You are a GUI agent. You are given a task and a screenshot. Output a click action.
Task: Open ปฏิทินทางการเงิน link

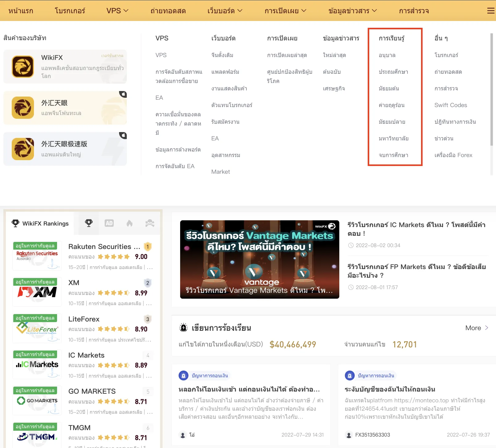[x=455, y=122]
